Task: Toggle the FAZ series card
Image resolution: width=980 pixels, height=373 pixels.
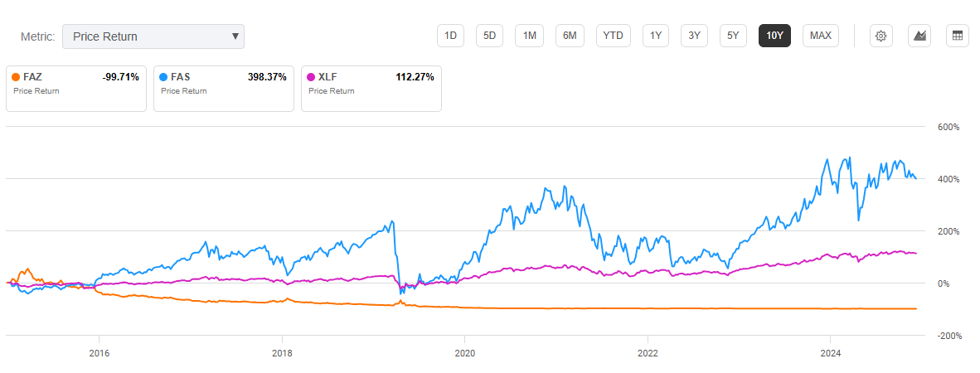Action: click(x=75, y=88)
